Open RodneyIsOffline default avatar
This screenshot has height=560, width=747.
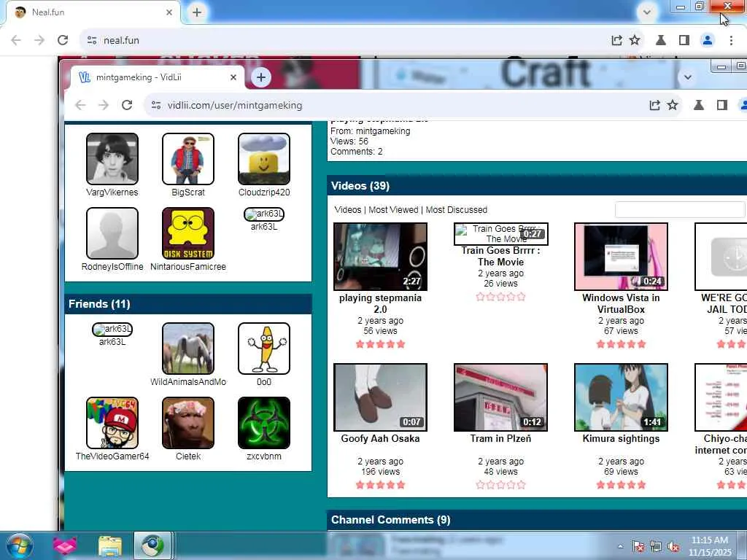(112, 233)
